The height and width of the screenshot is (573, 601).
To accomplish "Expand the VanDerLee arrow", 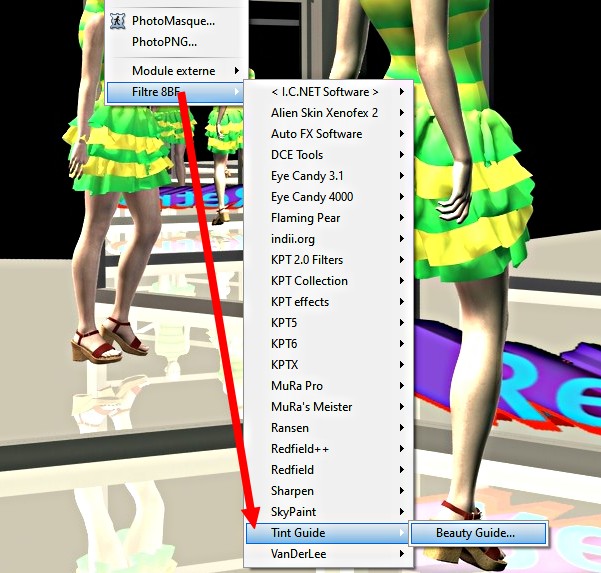I will 401,554.
